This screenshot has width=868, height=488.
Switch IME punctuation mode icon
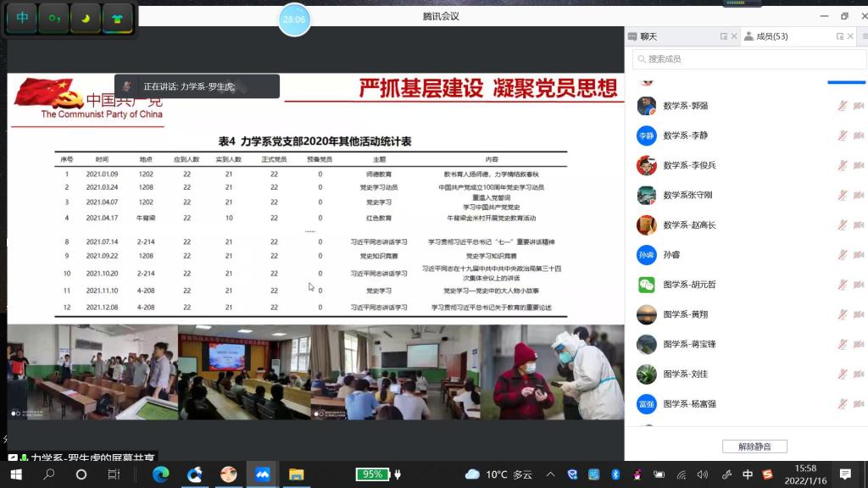53,18
